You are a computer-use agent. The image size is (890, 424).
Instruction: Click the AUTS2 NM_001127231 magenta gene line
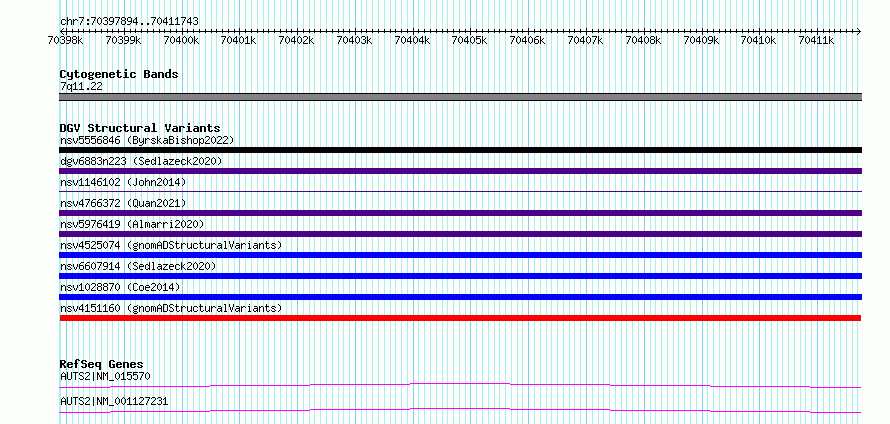coord(460,410)
